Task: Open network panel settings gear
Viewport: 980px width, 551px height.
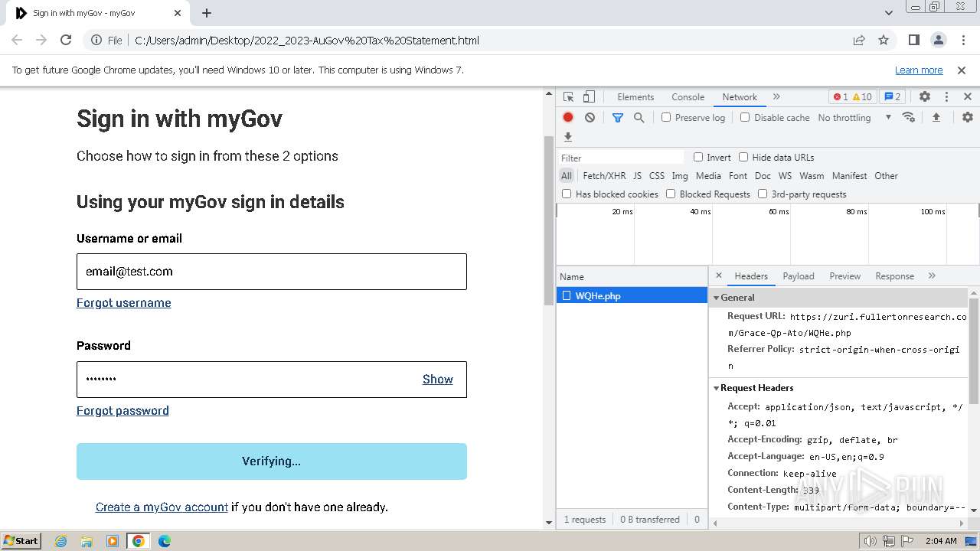Action: [x=968, y=117]
